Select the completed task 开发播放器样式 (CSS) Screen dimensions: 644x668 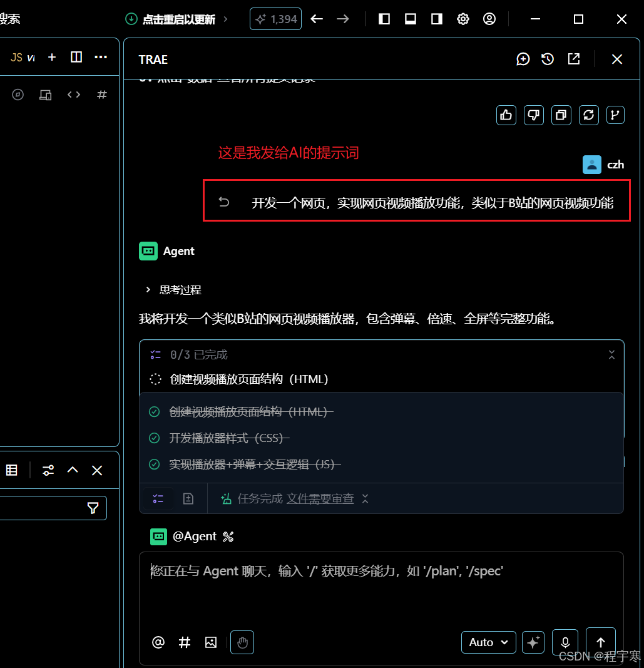[x=229, y=438]
